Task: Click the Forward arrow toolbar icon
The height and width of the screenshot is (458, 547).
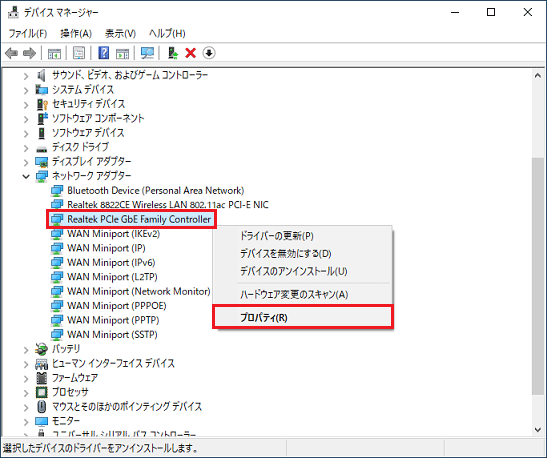Action: tap(29, 53)
